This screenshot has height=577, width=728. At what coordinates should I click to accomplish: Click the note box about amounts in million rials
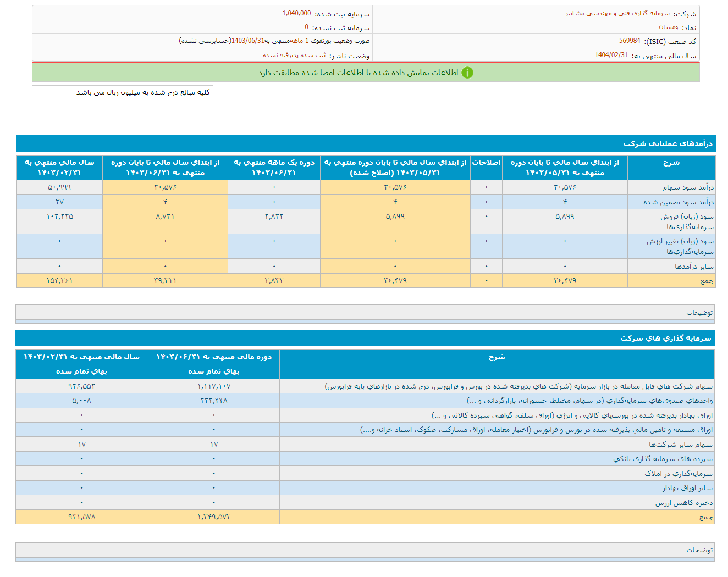point(123,92)
